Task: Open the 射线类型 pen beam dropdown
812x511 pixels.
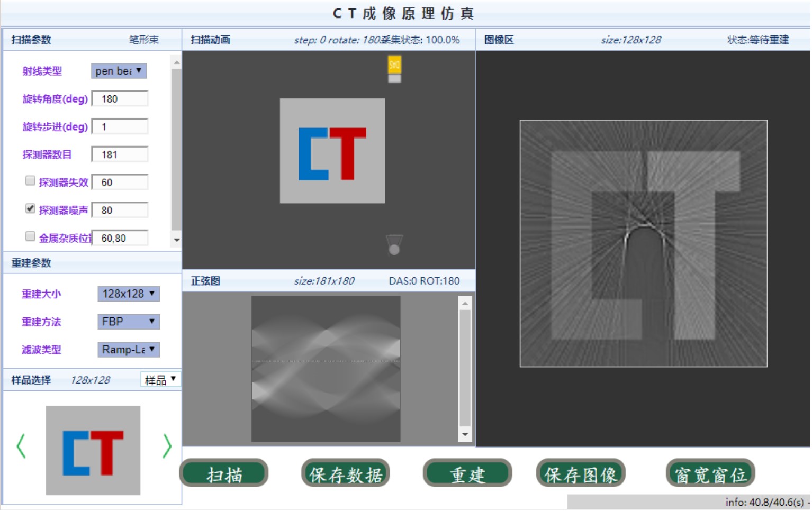Action: (x=119, y=71)
